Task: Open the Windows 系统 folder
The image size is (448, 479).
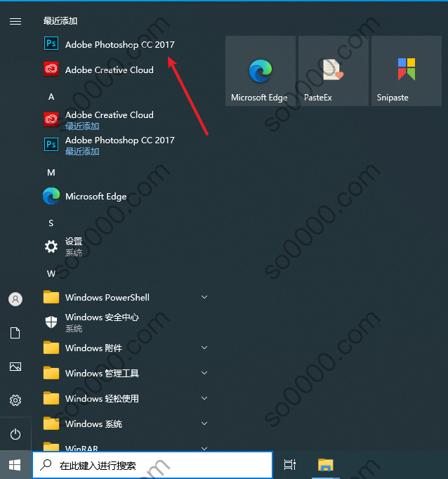Action: point(125,424)
